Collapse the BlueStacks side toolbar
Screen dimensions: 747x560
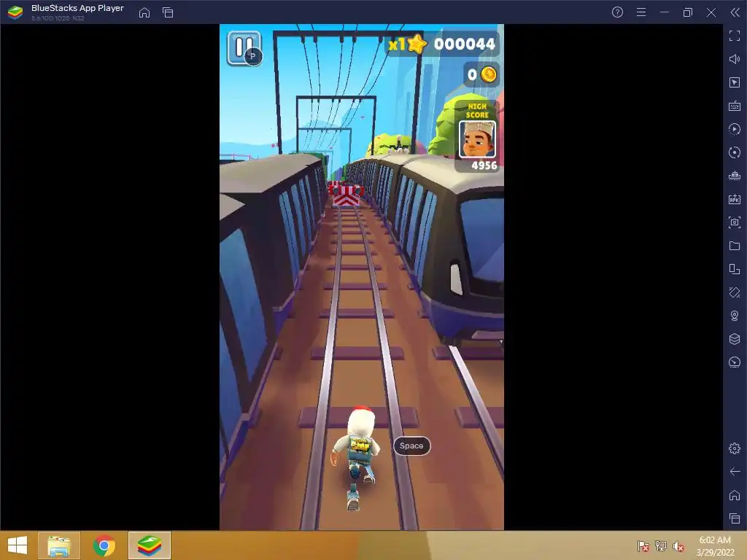[x=735, y=12]
